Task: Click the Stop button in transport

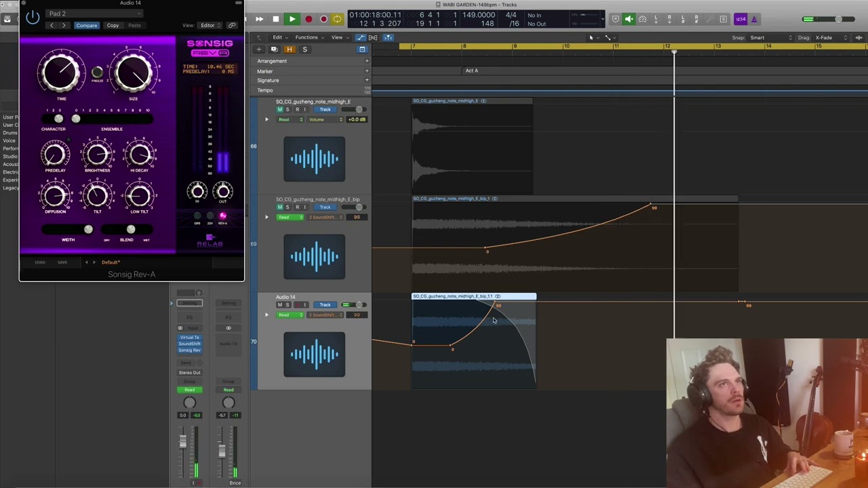Action: click(275, 19)
